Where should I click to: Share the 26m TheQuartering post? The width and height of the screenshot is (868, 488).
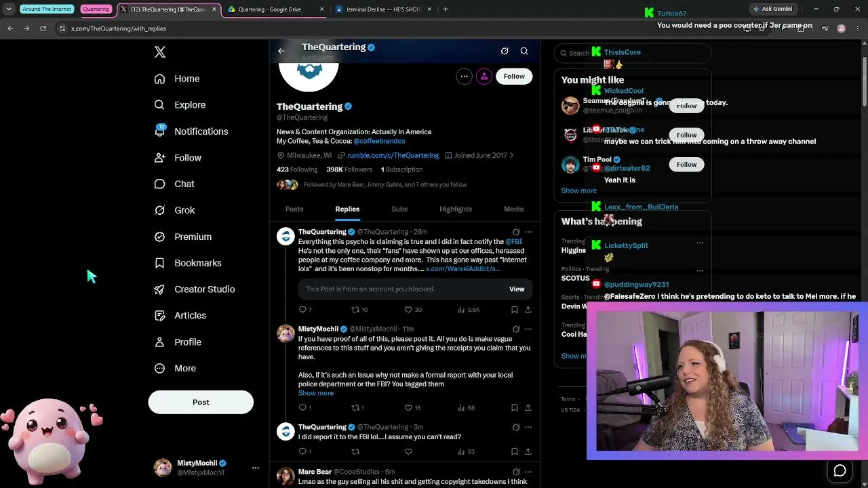528,310
